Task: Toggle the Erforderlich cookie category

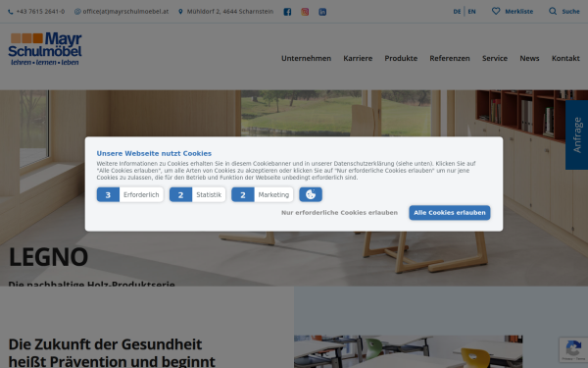Action: point(130,194)
